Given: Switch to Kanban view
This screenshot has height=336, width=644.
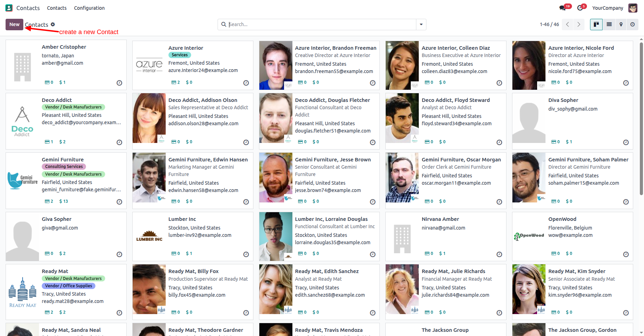Looking at the screenshot, I should 596,24.
